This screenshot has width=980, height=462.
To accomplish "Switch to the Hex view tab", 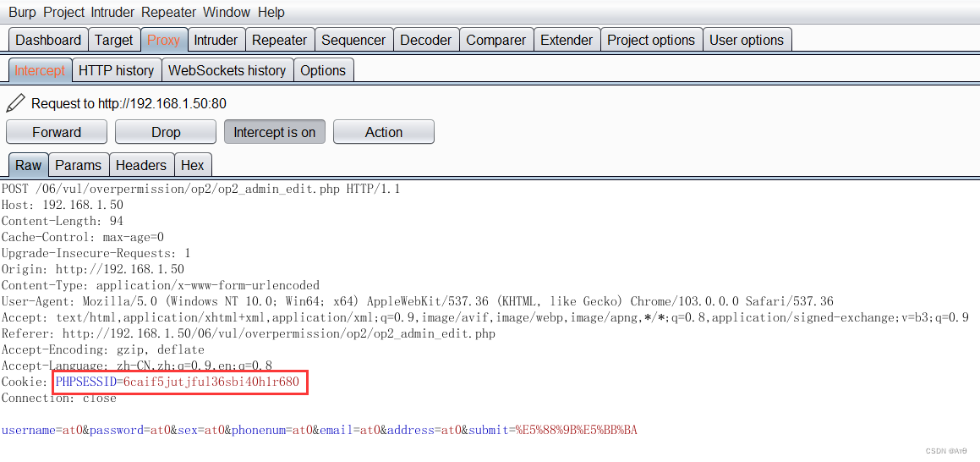I will [193, 165].
